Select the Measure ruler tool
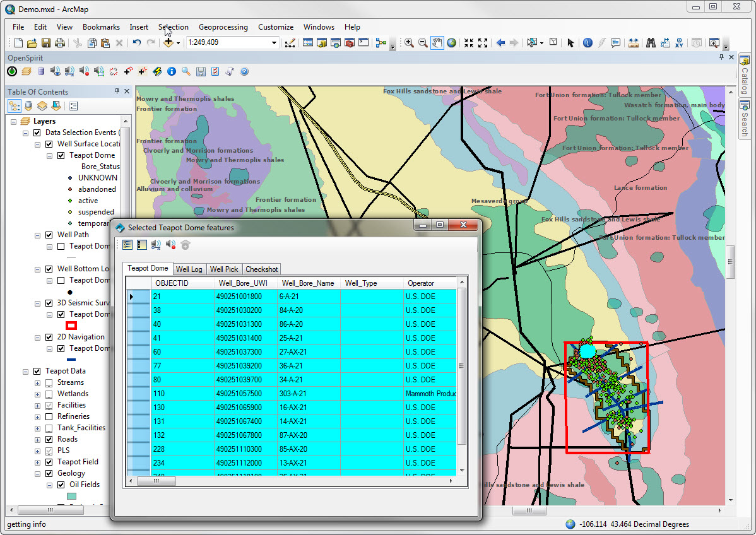The width and height of the screenshot is (756, 535). point(633,43)
